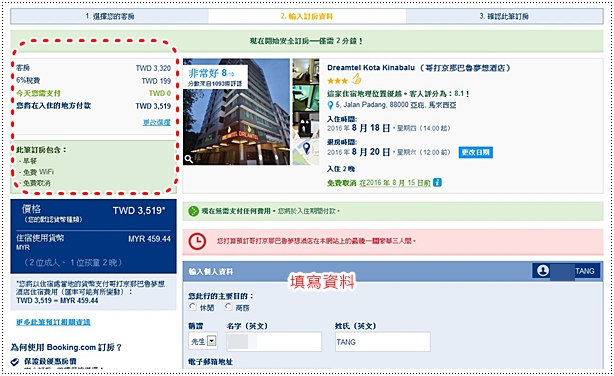Open the 先生 title dropdown

coord(203,341)
